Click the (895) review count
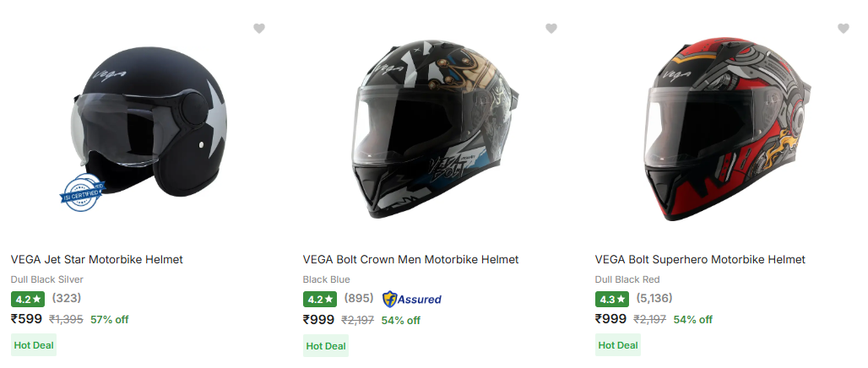This screenshot has width=868, height=368. pos(359,298)
